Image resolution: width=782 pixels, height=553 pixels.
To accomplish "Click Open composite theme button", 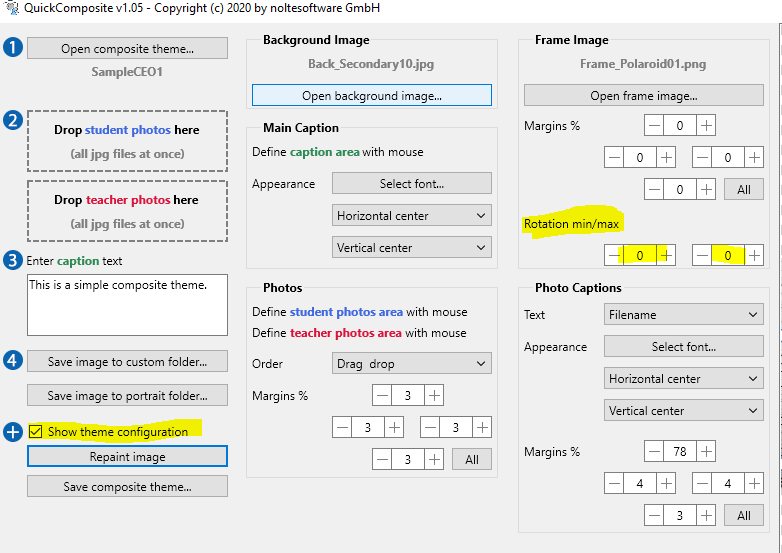I will [127, 48].
